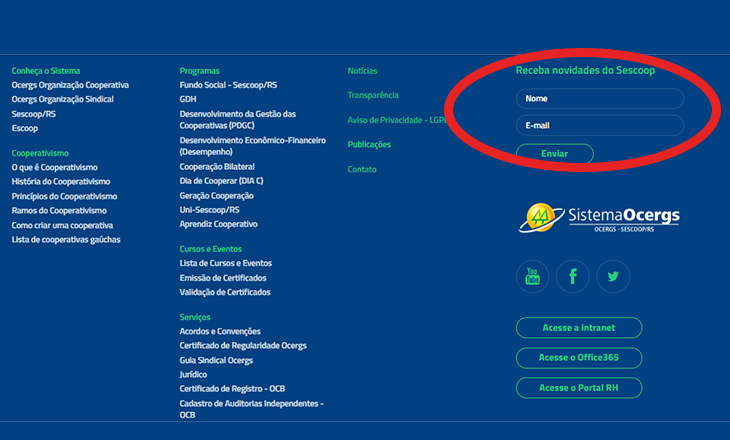Open Certificado de Regularidade Ocergs link
Viewport: 730px width, 440px height.
click(x=243, y=346)
